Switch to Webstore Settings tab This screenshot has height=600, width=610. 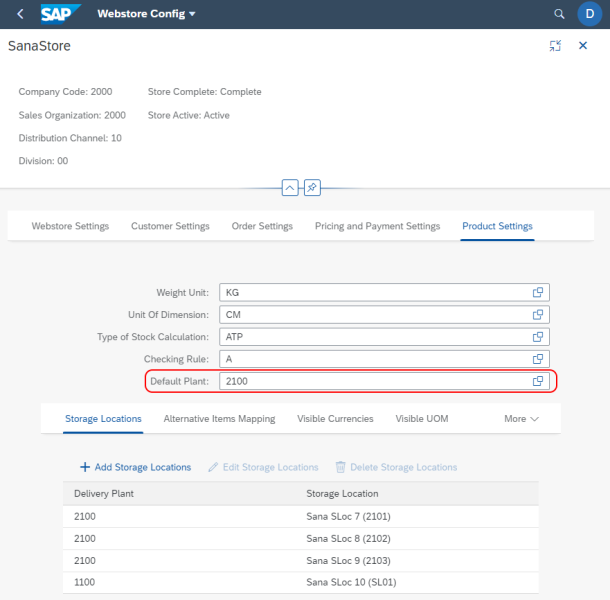[70, 226]
